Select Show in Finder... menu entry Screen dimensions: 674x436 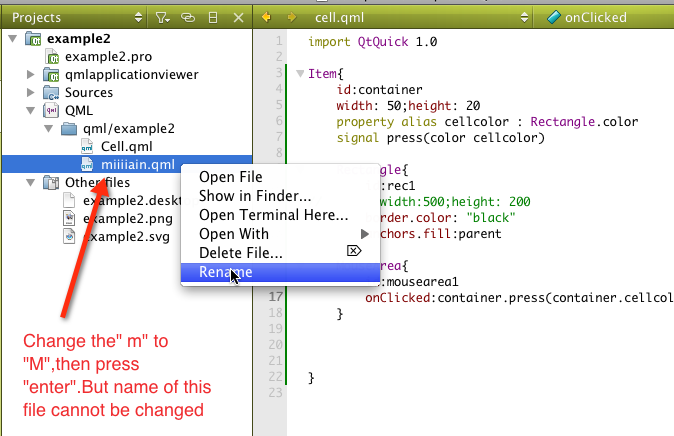point(255,196)
